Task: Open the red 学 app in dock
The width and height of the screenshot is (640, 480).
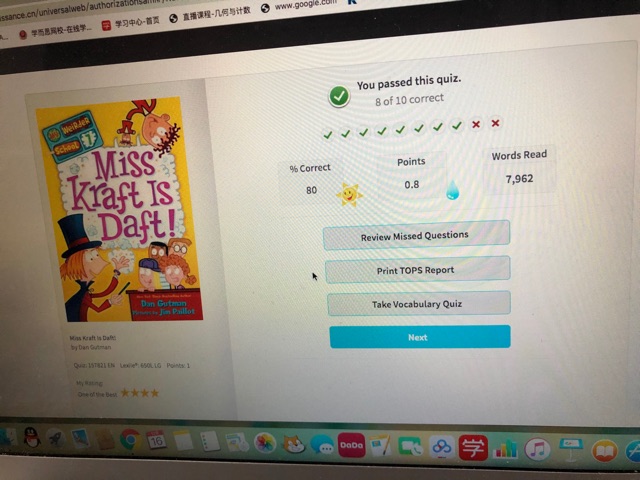Action: (473, 448)
